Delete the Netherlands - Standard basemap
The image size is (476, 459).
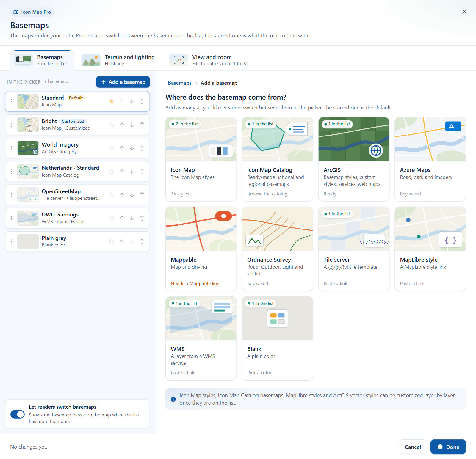click(142, 172)
